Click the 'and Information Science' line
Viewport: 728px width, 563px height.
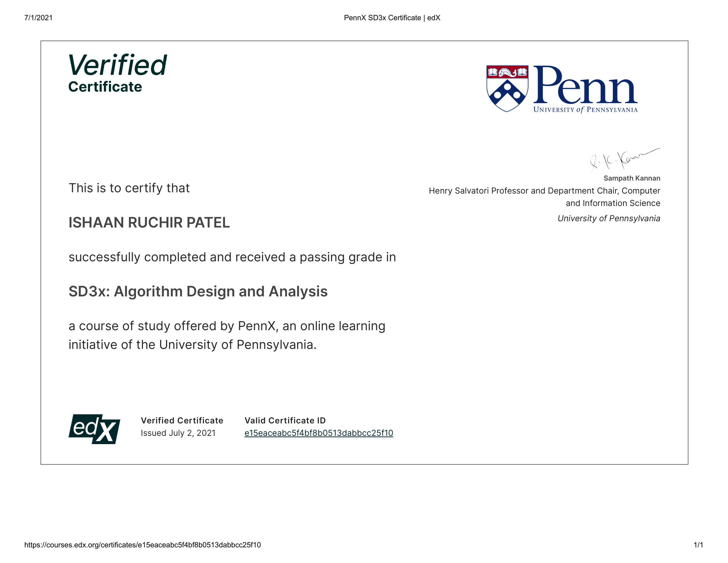pyautogui.click(x=613, y=203)
